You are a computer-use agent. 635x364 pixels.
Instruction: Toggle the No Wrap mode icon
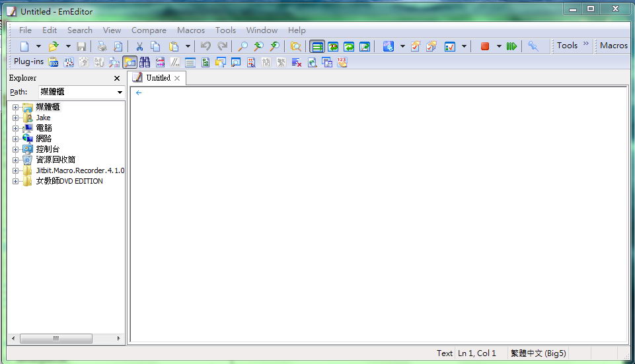[317, 46]
